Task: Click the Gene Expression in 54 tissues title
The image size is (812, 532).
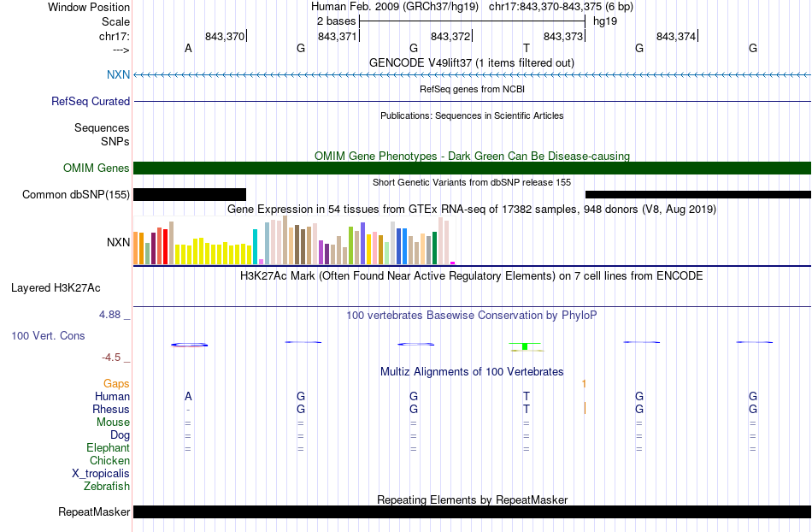Action: [x=472, y=210]
